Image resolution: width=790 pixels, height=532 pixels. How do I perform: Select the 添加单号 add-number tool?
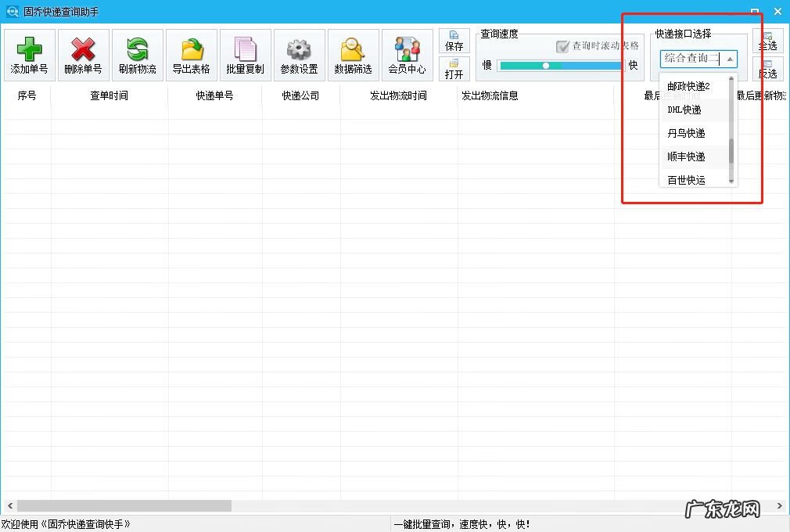pyautogui.click(x=29, y=55)
